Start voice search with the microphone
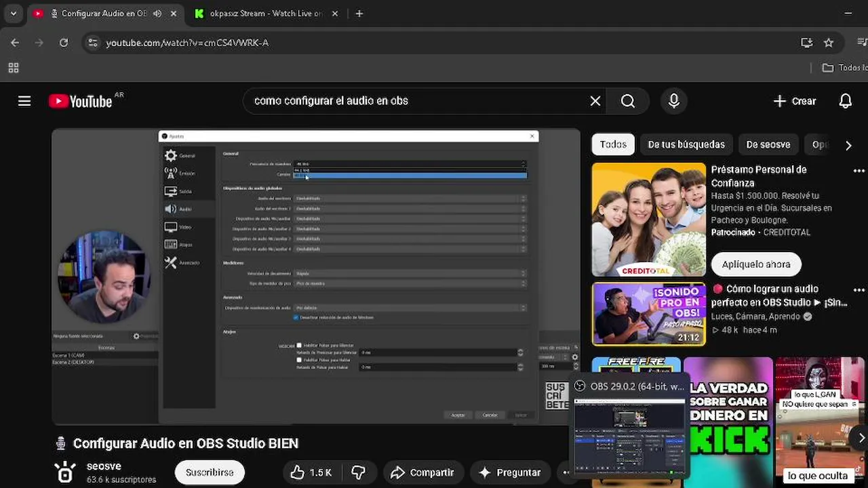 (x=673, y=101)
